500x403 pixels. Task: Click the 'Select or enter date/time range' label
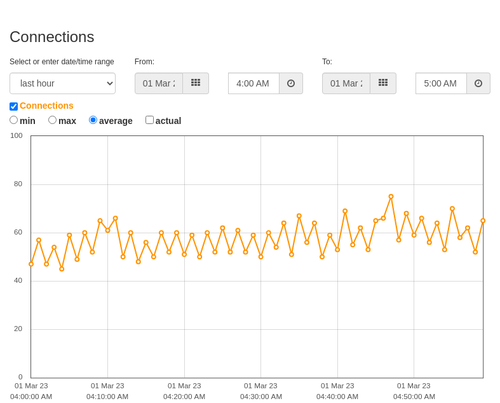tap(62, 62)
